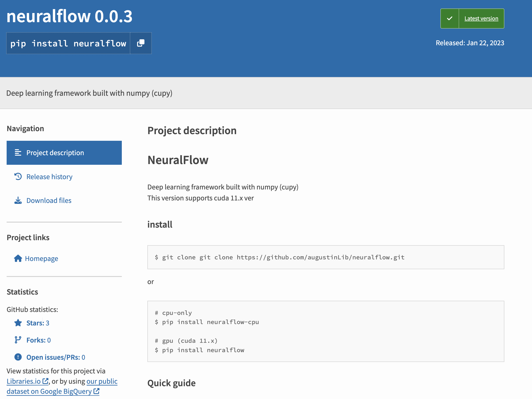Click the Latest version link
The image size is (532, 399).
click(481, 19)
